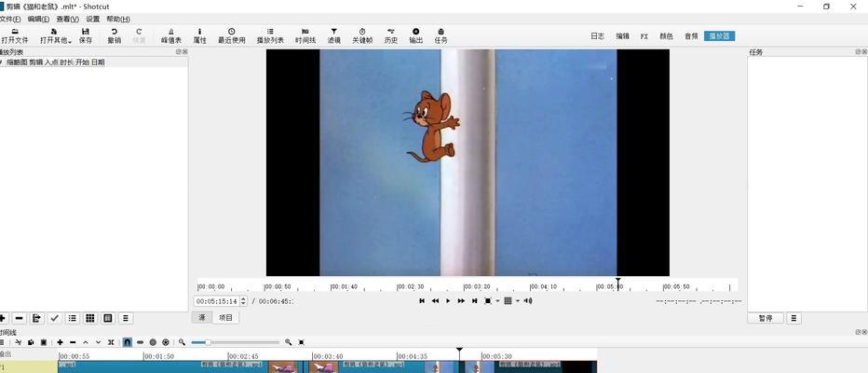Switch playlist to details list view

[x=73, y=318]
